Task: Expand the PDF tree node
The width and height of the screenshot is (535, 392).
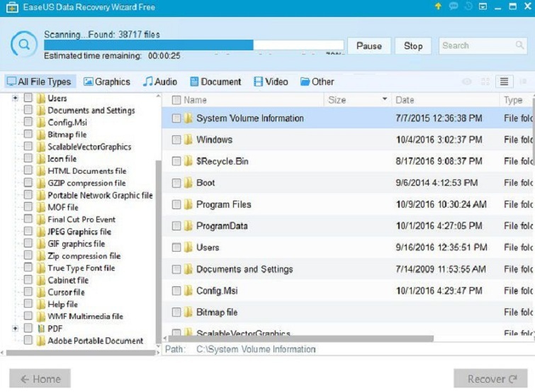Action: [15, 328]
